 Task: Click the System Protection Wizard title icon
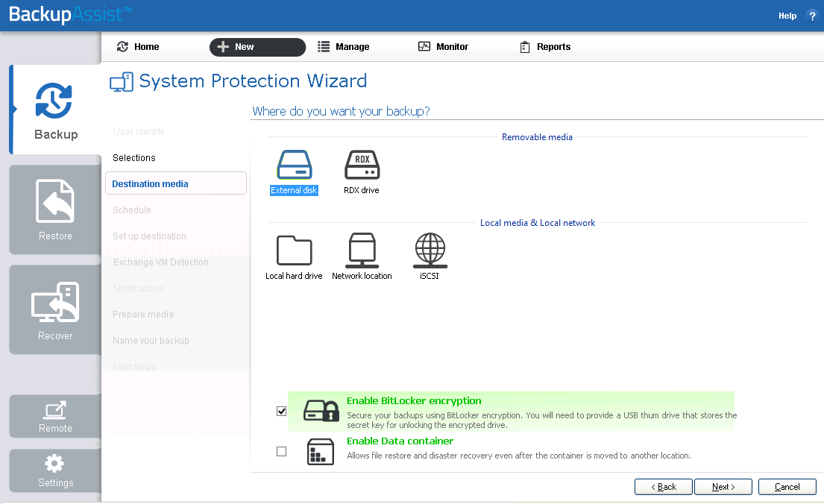(122, 82)
